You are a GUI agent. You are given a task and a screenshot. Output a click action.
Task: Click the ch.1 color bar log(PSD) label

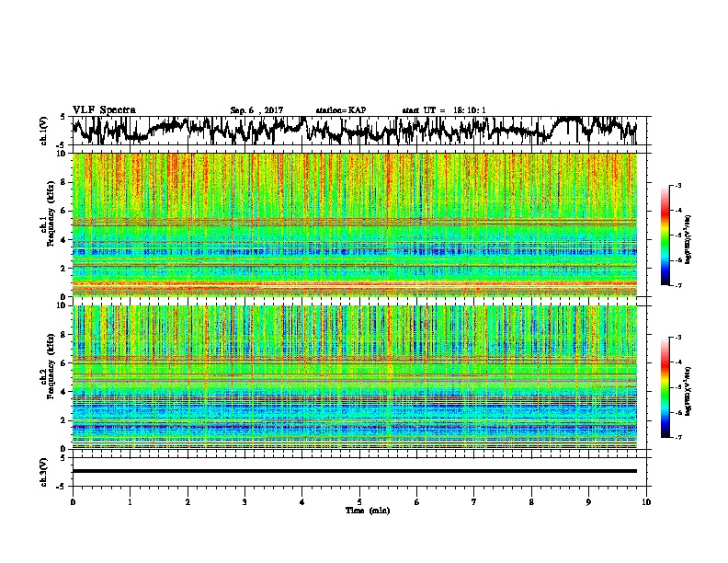[x=688, y=239]
